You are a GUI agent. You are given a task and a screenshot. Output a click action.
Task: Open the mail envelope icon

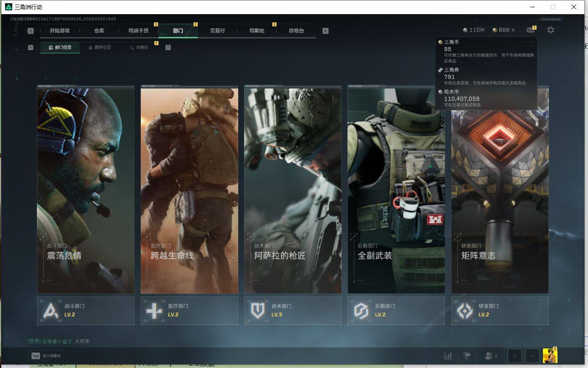point(531,30)
